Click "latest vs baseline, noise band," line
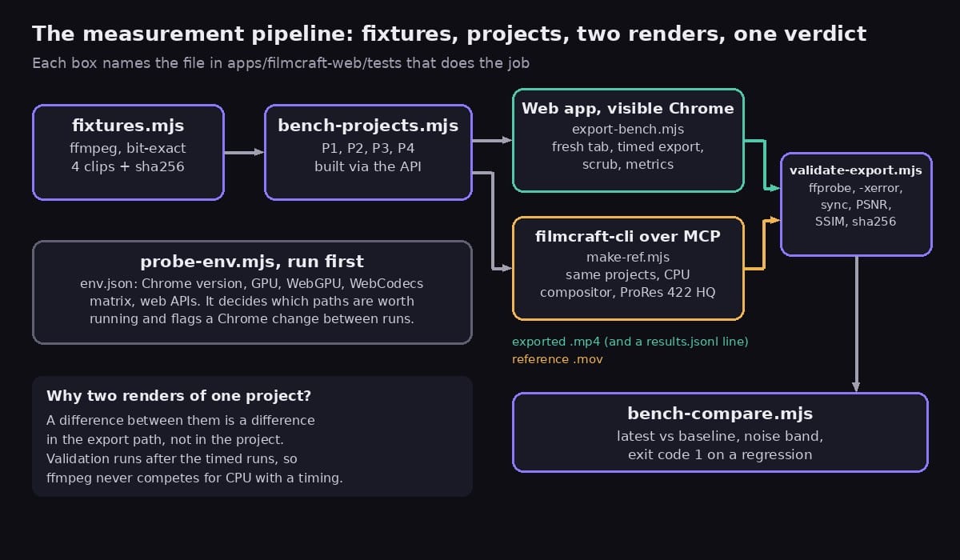The width and height of the screenshot is (960, 560). (720, 437)
